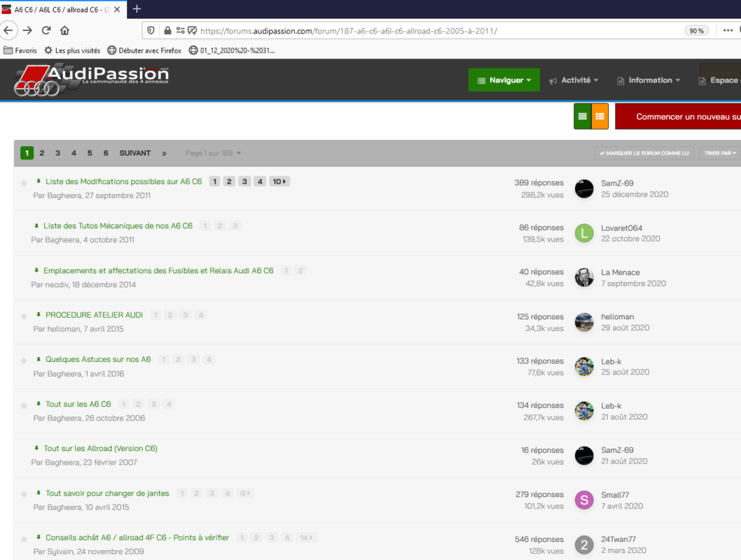
Task: Reload the current page
Action: tap(46, 30)
